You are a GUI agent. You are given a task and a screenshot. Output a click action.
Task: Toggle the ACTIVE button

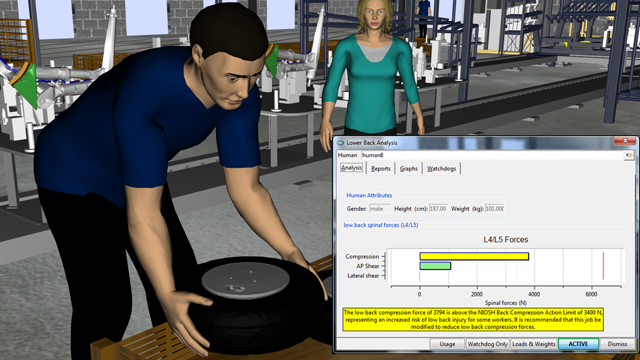pos(578,344)
